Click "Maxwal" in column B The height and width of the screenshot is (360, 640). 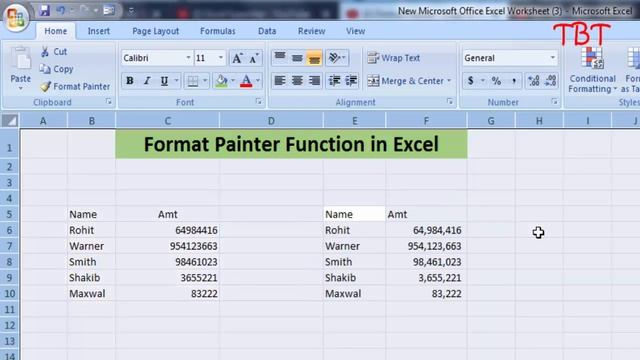coord(91,293)
